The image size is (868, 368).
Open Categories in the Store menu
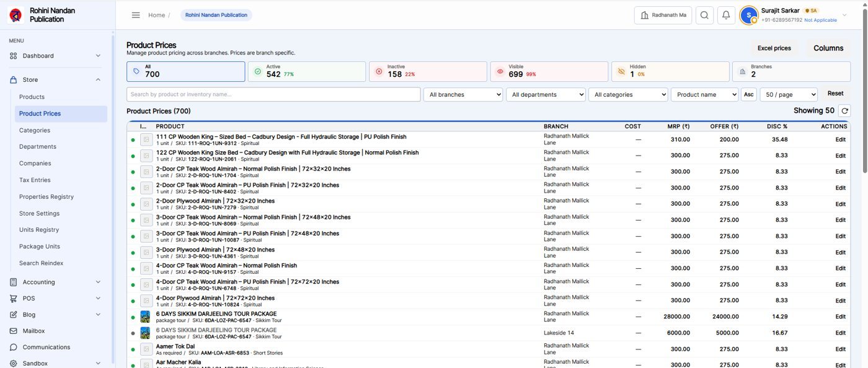coord(35,130)
